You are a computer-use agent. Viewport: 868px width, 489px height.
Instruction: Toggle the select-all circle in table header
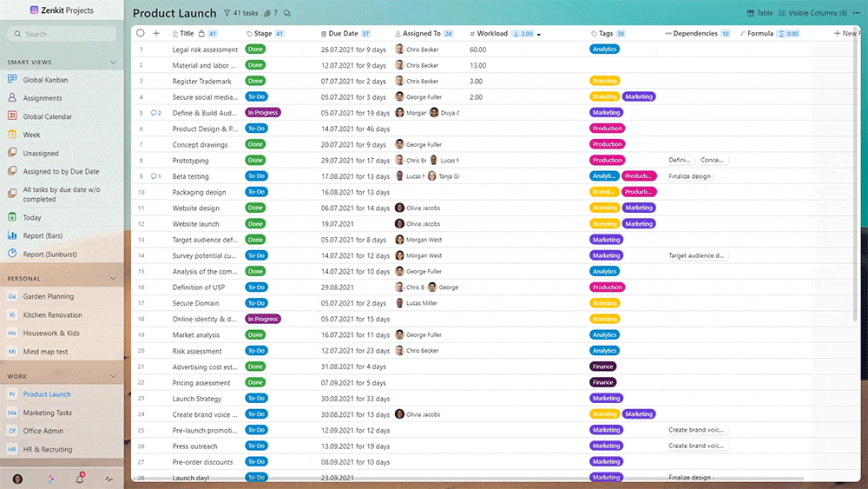(141, 33)
